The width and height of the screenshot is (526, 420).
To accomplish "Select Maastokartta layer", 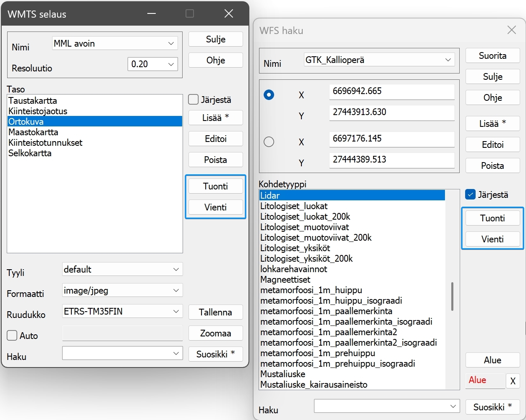I will pyautogui.click(x=95, y=132).
